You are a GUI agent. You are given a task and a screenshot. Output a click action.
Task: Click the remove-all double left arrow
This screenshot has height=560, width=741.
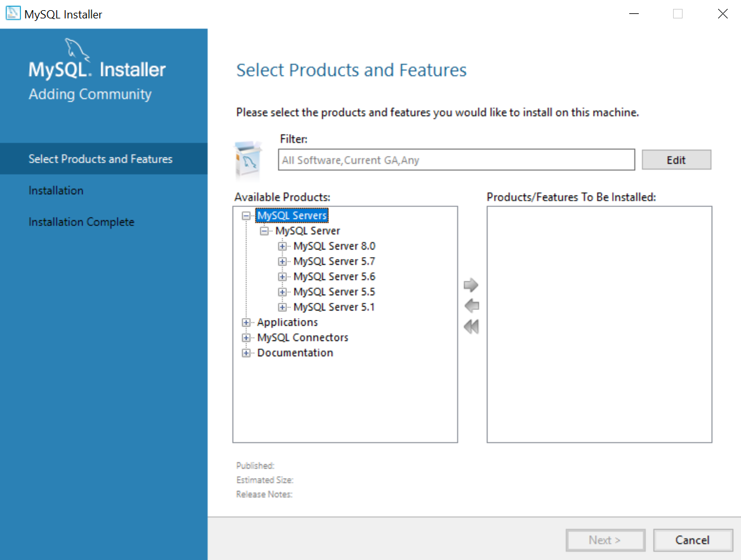[x=471, y=326]
